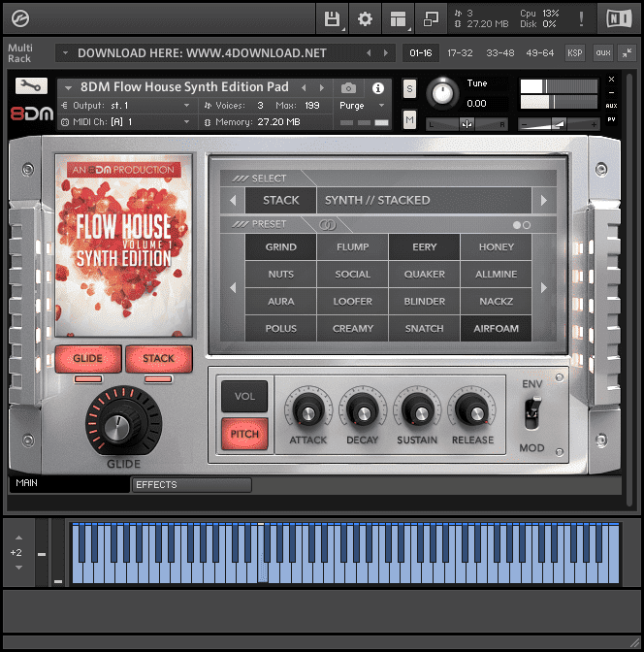Load next instrument with right arrow
The image size is (644, 652).
(321, 87)
